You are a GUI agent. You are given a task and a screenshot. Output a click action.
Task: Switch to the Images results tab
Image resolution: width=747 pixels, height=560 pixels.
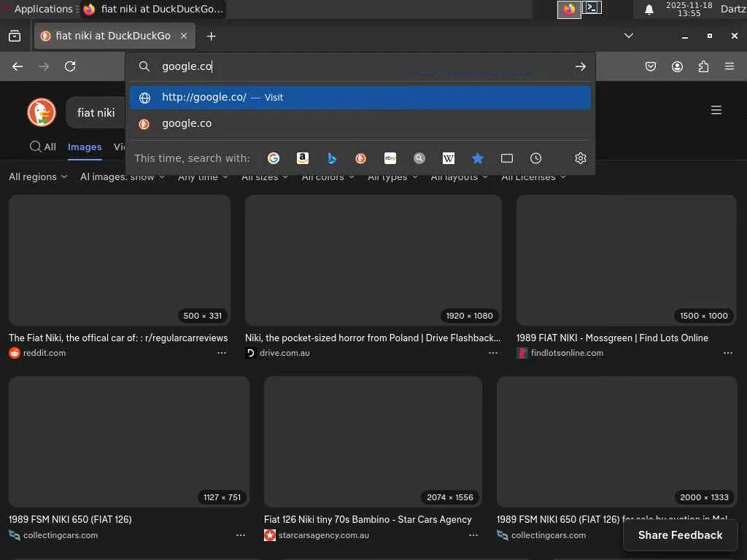click(x=85, y=147)
